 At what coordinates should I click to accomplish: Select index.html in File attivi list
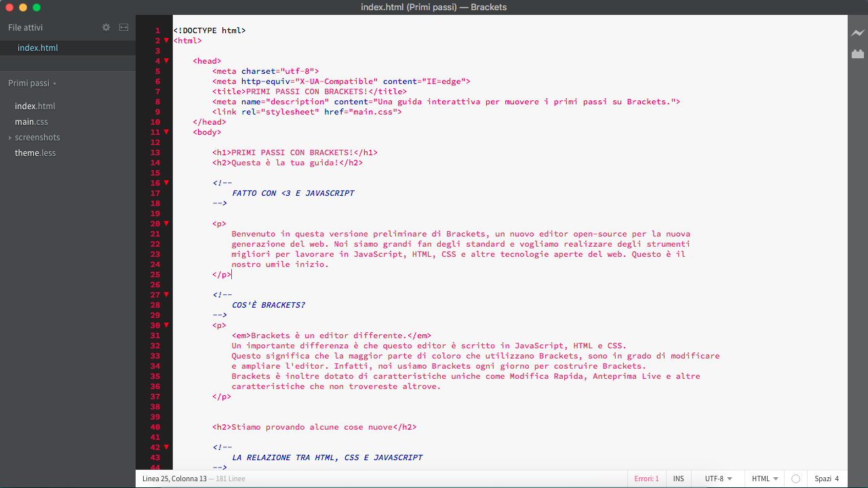point(38,48)
